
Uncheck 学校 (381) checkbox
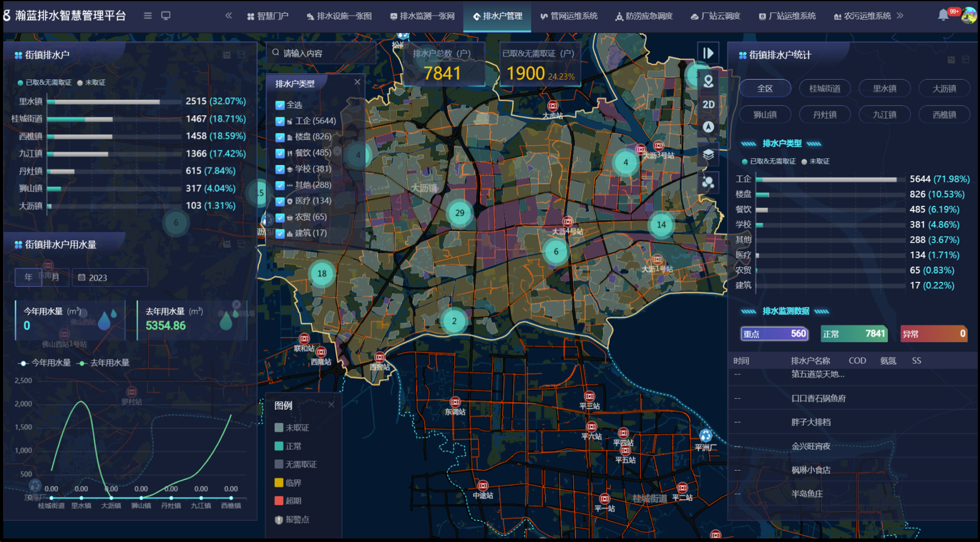(x=280, y=169)
